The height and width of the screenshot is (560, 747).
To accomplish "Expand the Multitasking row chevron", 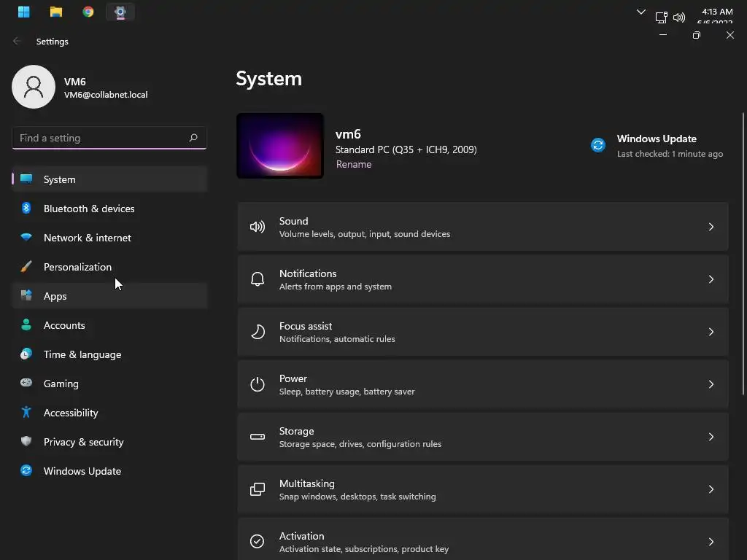I will pyautogui.click(x=711, y=489).
